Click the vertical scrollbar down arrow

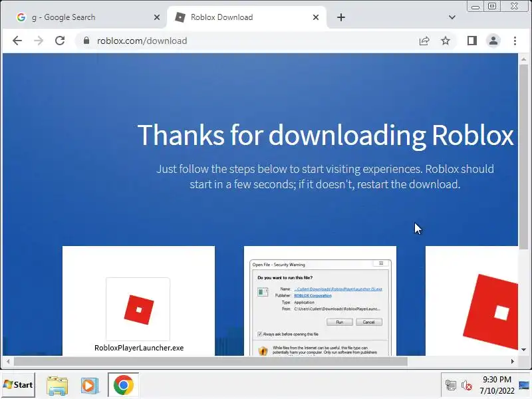(x=523, y=350)
